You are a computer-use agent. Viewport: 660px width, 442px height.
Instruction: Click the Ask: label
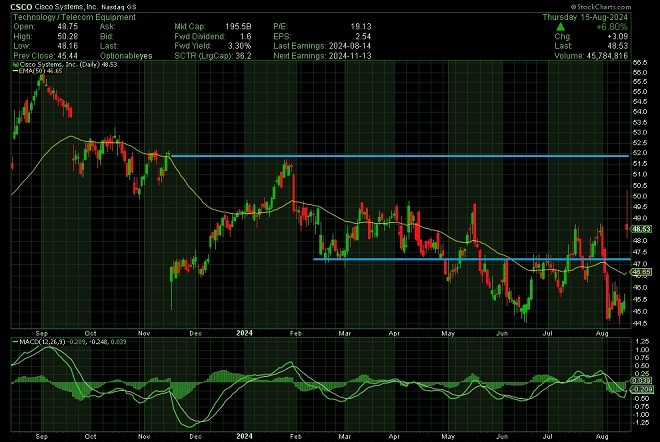[107, 27]
